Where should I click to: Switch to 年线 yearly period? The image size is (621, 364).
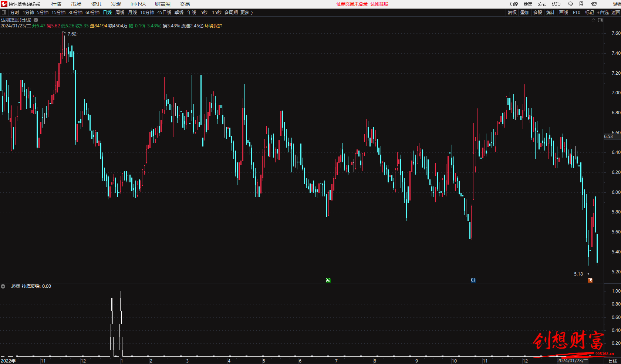click(x=192, y=13)
